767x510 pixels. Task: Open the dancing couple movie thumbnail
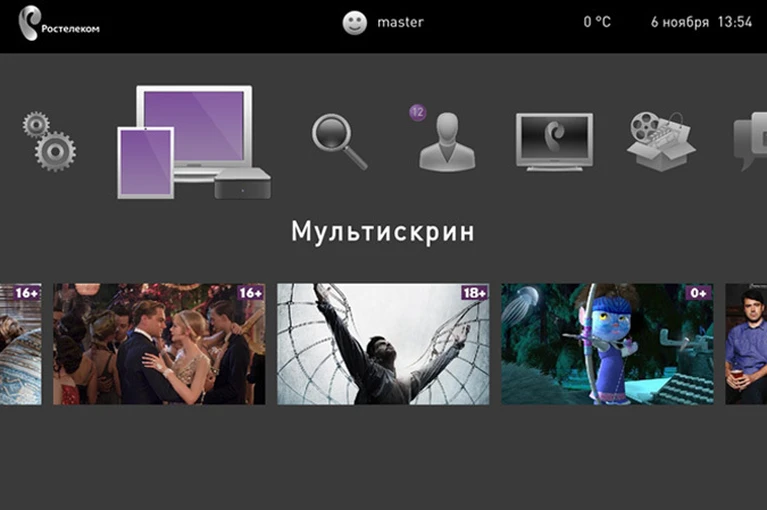(159, 344)
